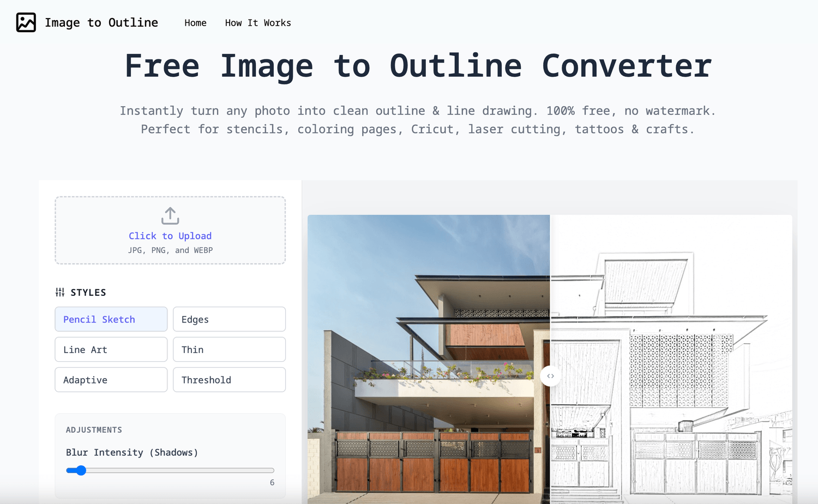The image size is (818, 504).
Task: Click the far right of the Blur Intensity track
Action: 272,470
